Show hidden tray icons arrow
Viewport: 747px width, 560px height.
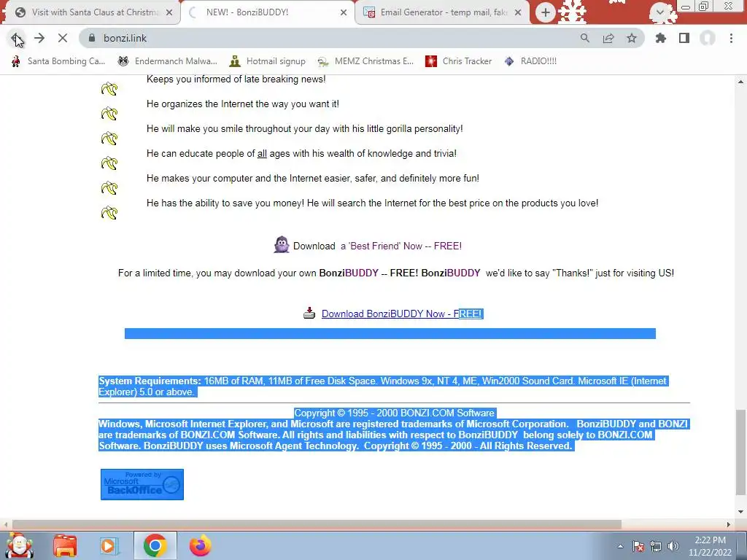[x=620, y=546]
